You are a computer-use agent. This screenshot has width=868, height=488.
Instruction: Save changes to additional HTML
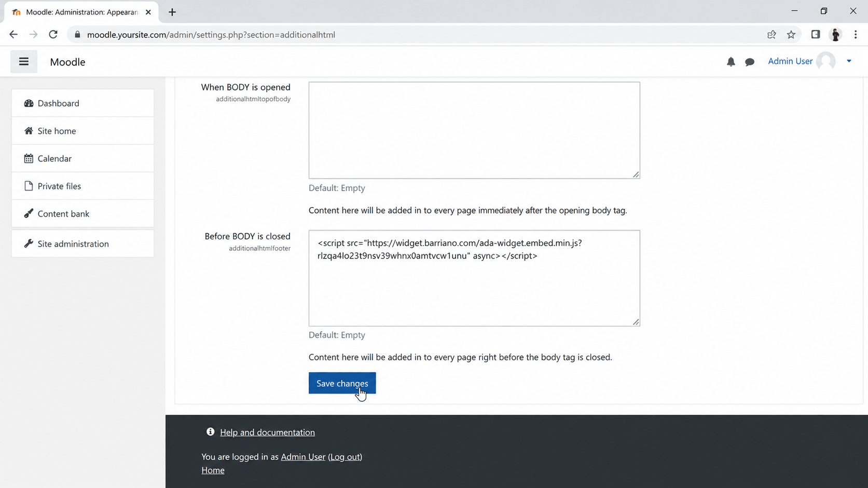pyautogui.click(x=342, y=383)
